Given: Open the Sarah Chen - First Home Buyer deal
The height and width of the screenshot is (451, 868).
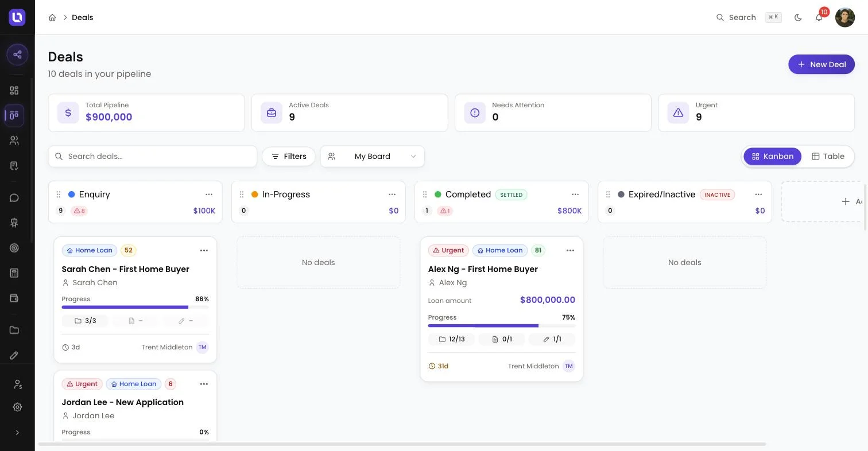Looking at the screenshot, I should tap(125, 269).
